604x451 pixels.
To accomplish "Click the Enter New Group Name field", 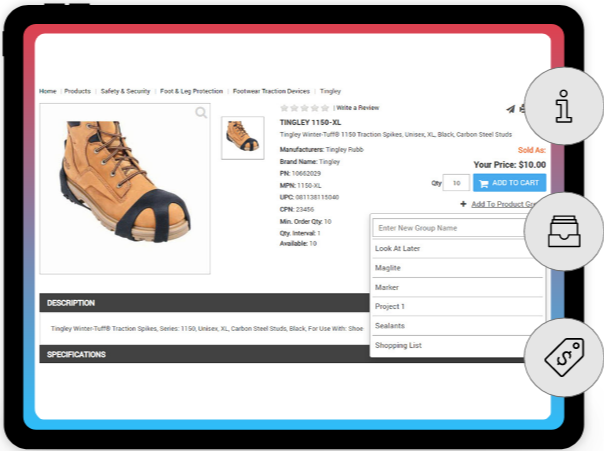I will click(450, 228).
